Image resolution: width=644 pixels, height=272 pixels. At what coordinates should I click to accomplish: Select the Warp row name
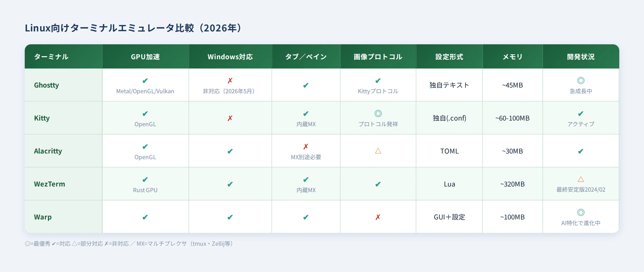click(x=43, y=217)
